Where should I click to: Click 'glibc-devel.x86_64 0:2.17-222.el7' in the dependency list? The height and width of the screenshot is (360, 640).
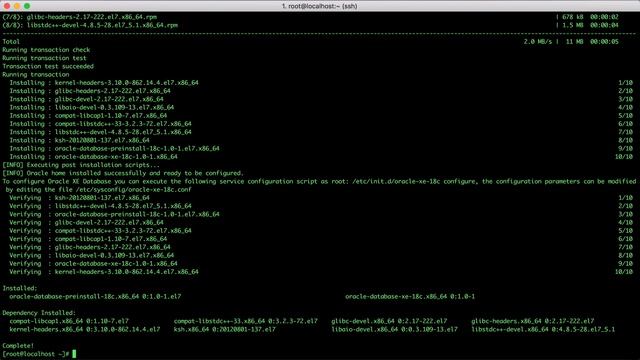pyautogui.click(x=389, y=321)
